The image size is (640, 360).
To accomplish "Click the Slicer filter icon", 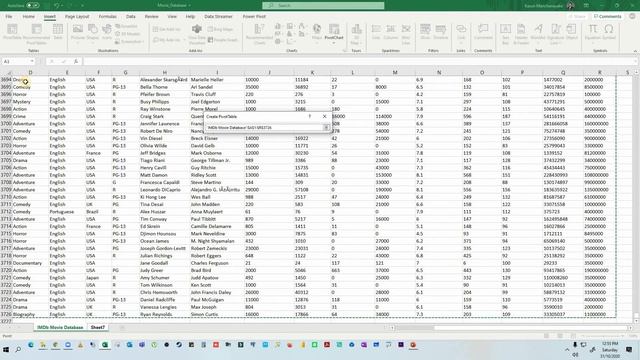I will (x=425, y=32).
